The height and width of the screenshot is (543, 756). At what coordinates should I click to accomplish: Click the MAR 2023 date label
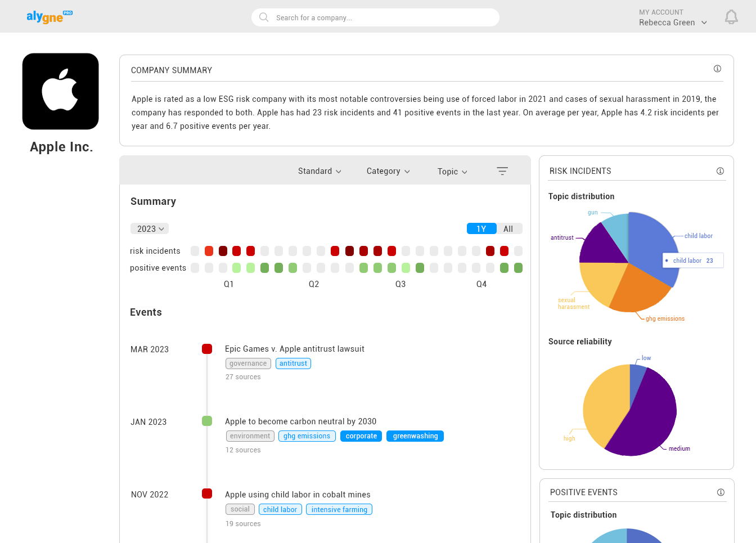pyautogui.click(x=150, y=349)
